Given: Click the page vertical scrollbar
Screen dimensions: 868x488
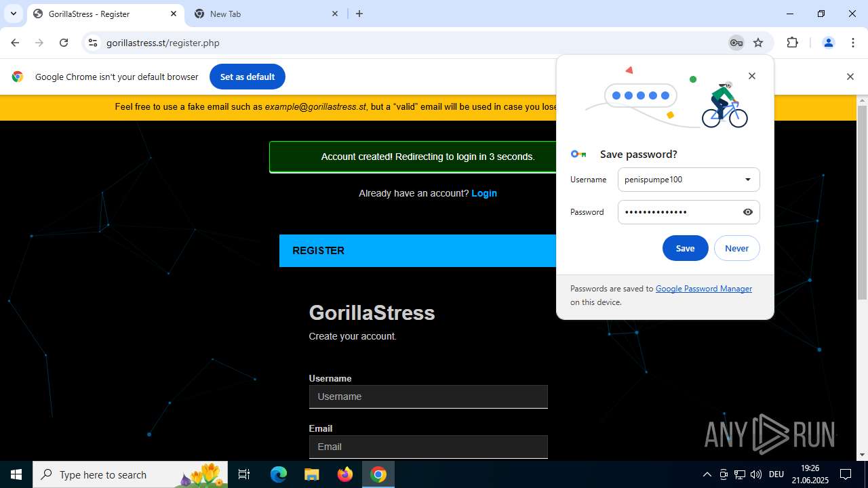Looking at the screenshot, I should click(862, 202).
